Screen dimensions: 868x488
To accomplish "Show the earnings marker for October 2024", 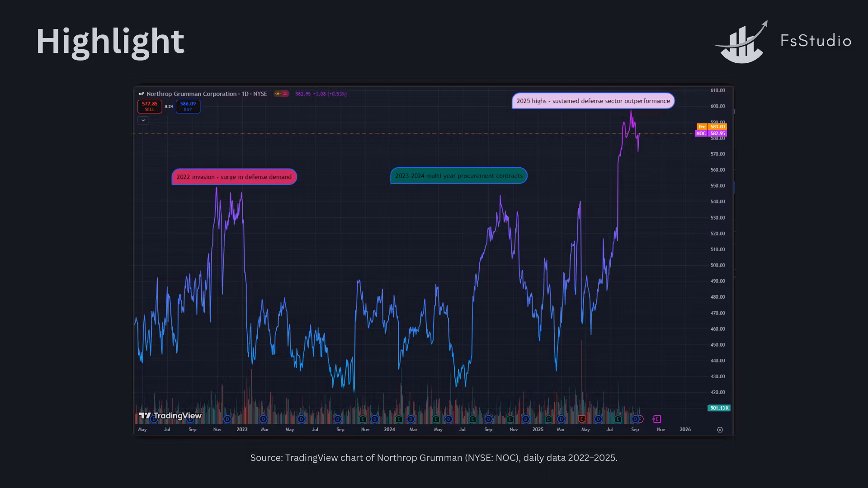I will [x=510, y=419].
